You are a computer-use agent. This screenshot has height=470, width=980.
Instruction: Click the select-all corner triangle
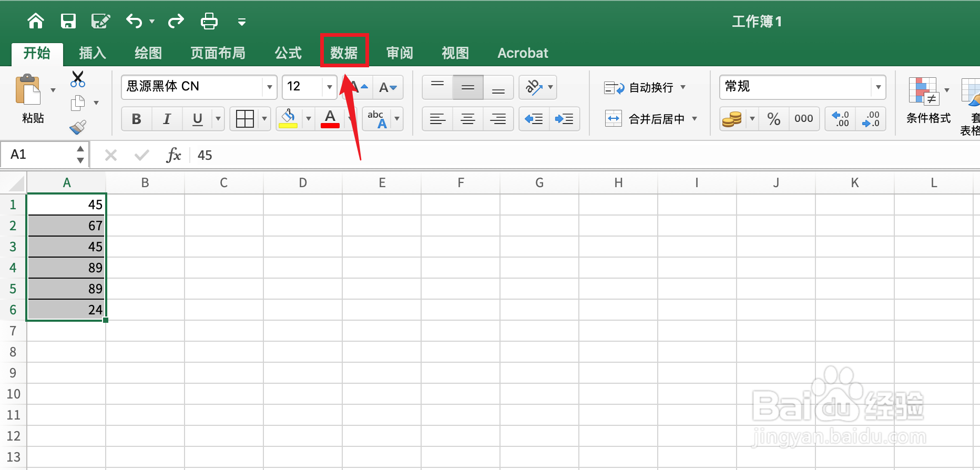[16, 183]
